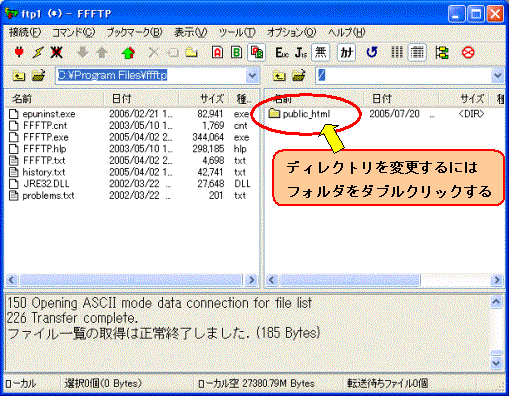This screenshot has height=396, width=509.
Task: Sort remote files by サイズ column
Action: [464, 99]
